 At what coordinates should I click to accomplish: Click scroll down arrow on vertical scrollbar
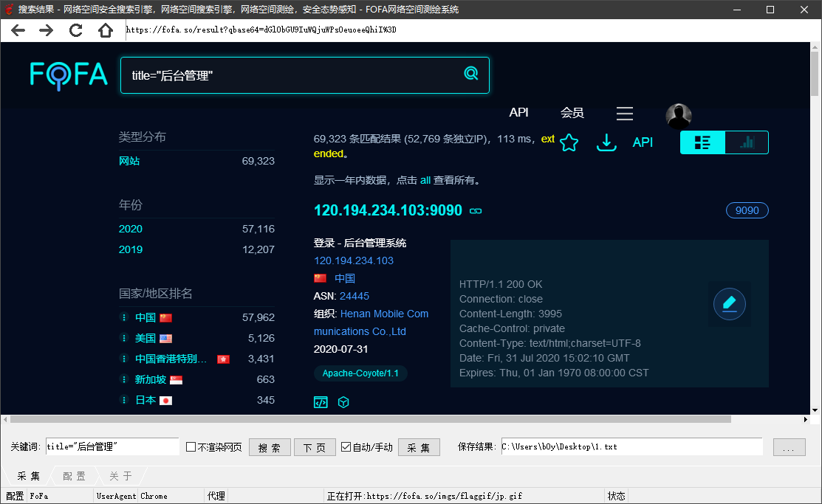[x=815, y=410]
